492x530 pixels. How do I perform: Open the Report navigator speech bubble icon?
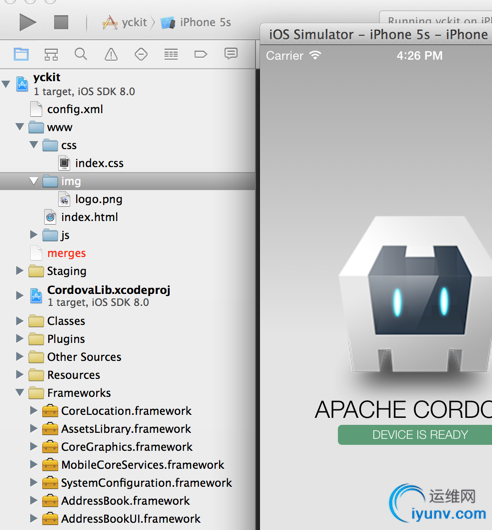coord(231,53)
